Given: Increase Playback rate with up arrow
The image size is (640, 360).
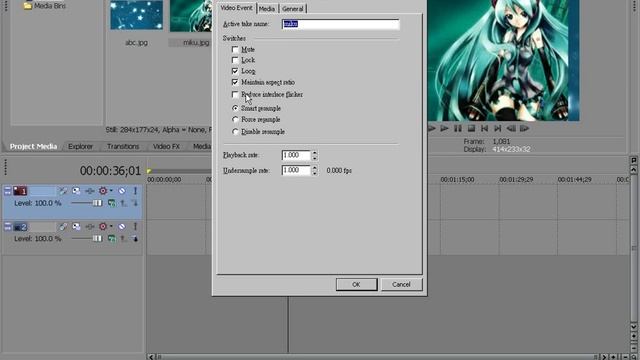Looking at the screenshot, I should 314,153.
